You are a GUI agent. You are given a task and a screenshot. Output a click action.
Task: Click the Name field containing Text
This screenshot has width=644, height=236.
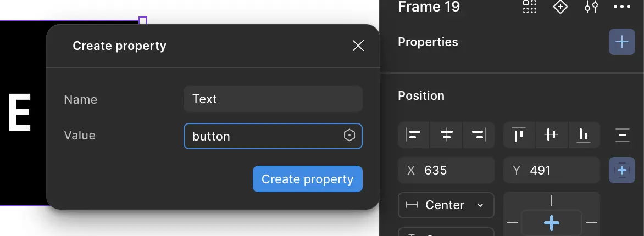click(x=273, y=99)
